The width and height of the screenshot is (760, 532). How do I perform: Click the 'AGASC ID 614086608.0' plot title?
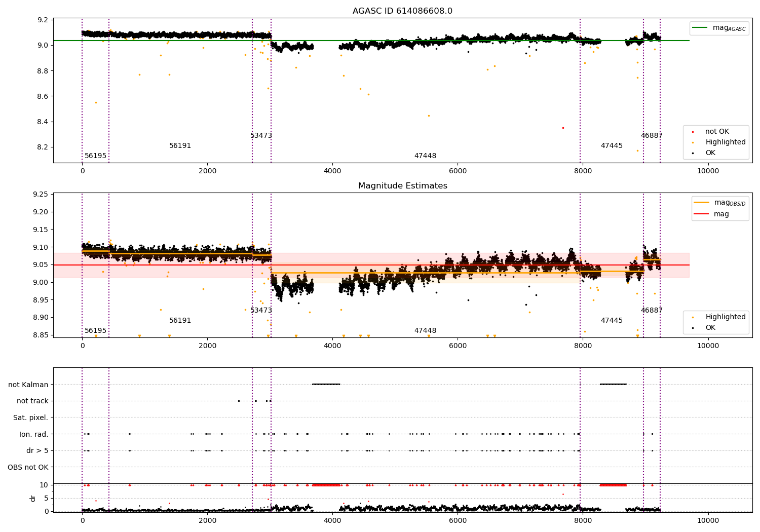(403, 11)
